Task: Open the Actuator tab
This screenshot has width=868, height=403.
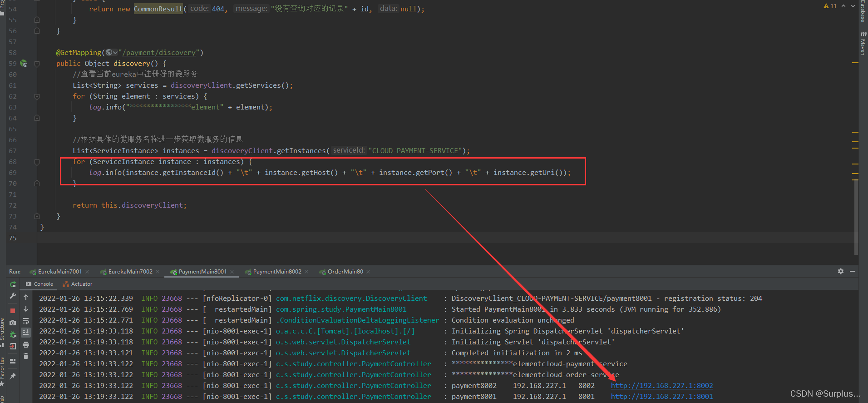Action: pyautogui.click(x=77, y=284)
